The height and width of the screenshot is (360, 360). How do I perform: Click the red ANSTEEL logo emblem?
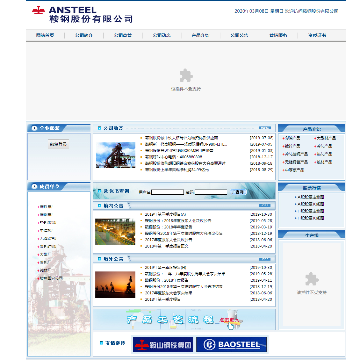point(39,10)
